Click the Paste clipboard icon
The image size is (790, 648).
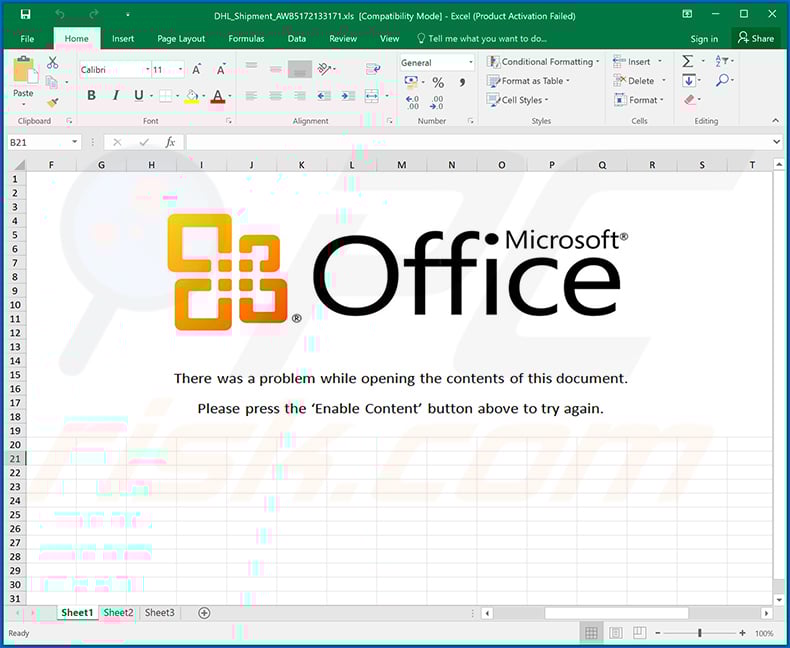tap(25, 70)
